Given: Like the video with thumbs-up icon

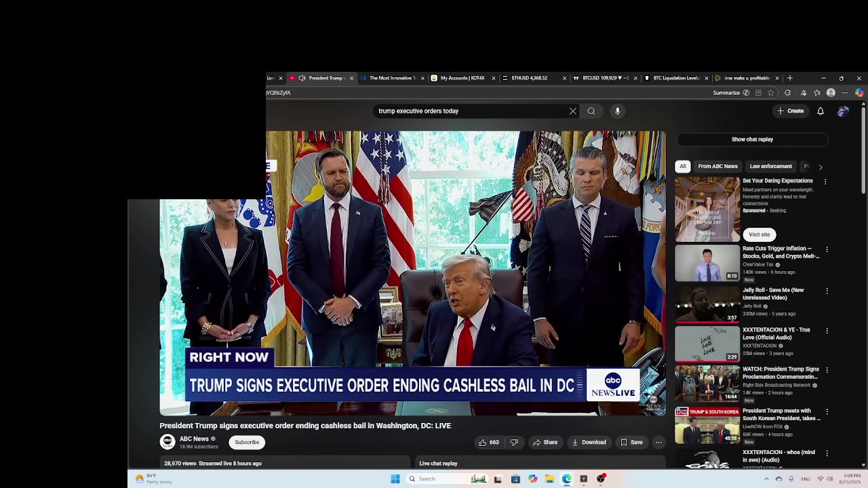Looking at the screenshot, I should point(489,443).
